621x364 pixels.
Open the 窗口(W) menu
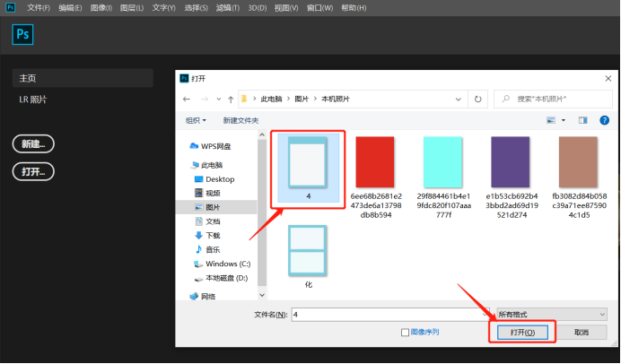[x=319, y=7]
